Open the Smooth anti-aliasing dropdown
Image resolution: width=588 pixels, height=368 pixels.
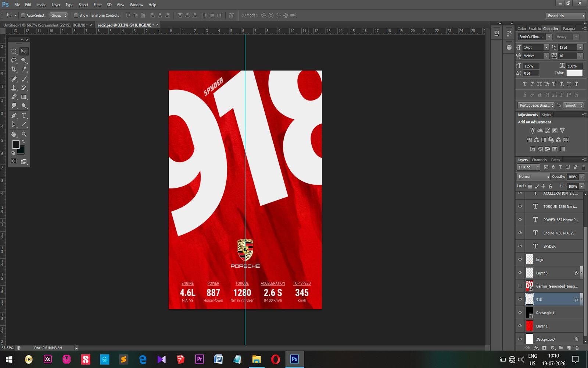click(573, 105)
